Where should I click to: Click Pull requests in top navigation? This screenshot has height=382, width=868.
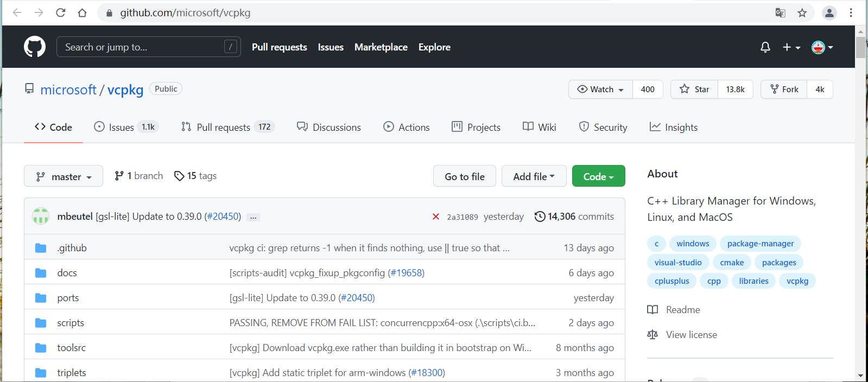(x=280, y=47)
